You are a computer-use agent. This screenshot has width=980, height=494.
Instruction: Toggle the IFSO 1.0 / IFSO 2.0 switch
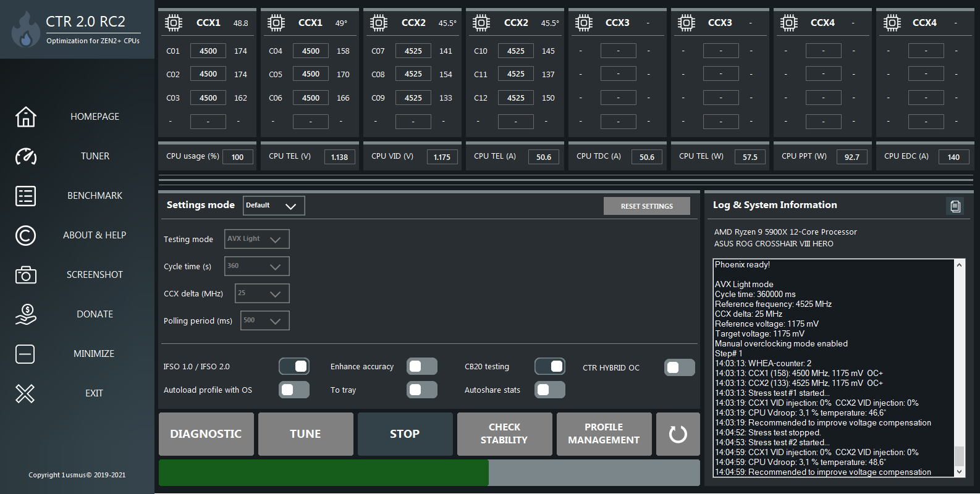pos(294,367)
